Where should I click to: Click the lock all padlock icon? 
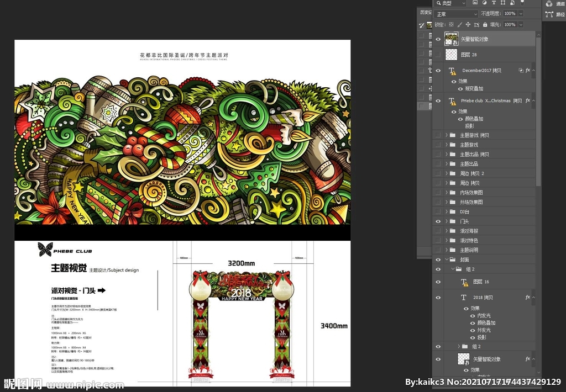click(485, 25)
